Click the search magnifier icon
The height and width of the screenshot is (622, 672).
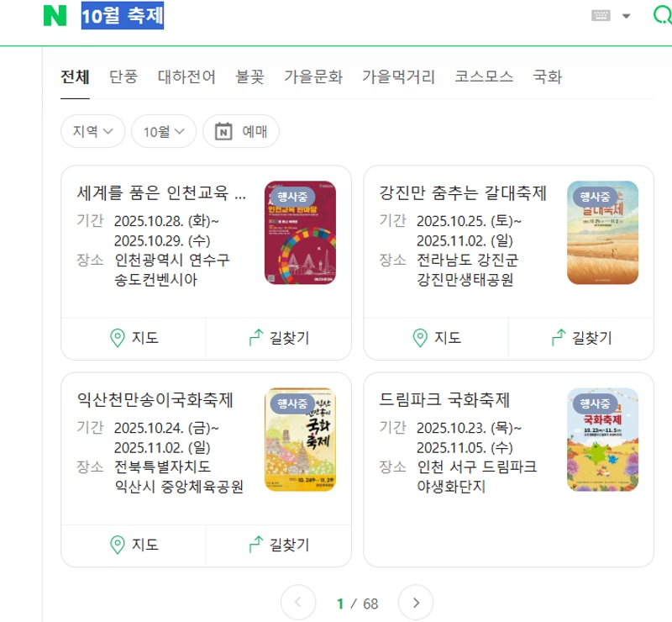664,15
